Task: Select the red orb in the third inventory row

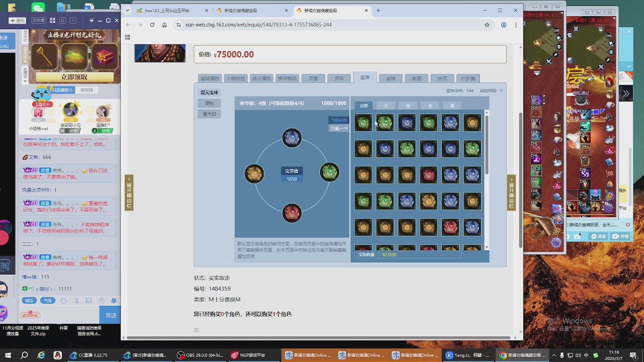Action: pos(429,175)
